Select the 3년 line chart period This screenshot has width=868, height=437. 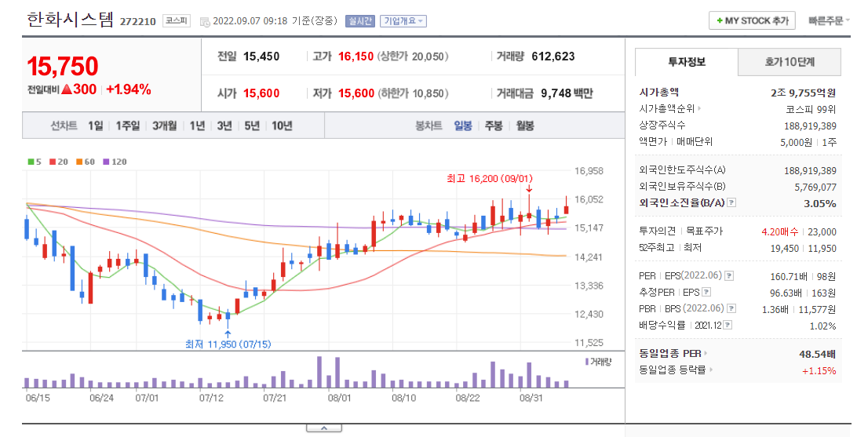point(224,126)
